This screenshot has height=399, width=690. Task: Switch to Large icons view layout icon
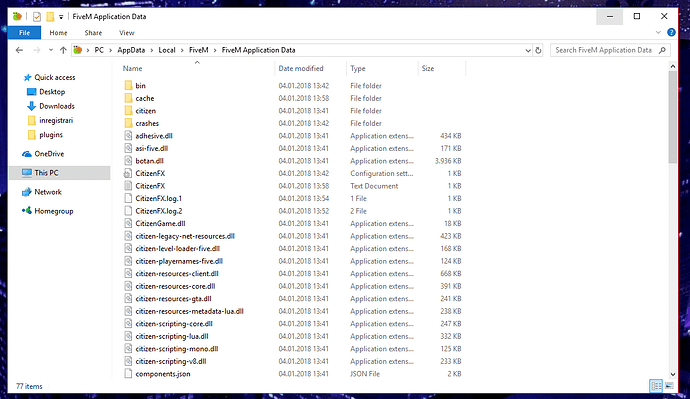pyautogui.click(x=669, y=386)
